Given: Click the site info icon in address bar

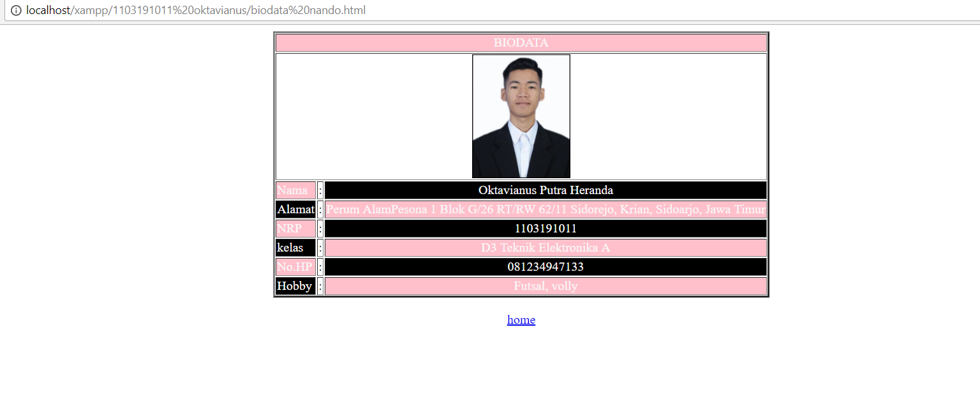Looking at the screenshot, I should tap(16, 10).
